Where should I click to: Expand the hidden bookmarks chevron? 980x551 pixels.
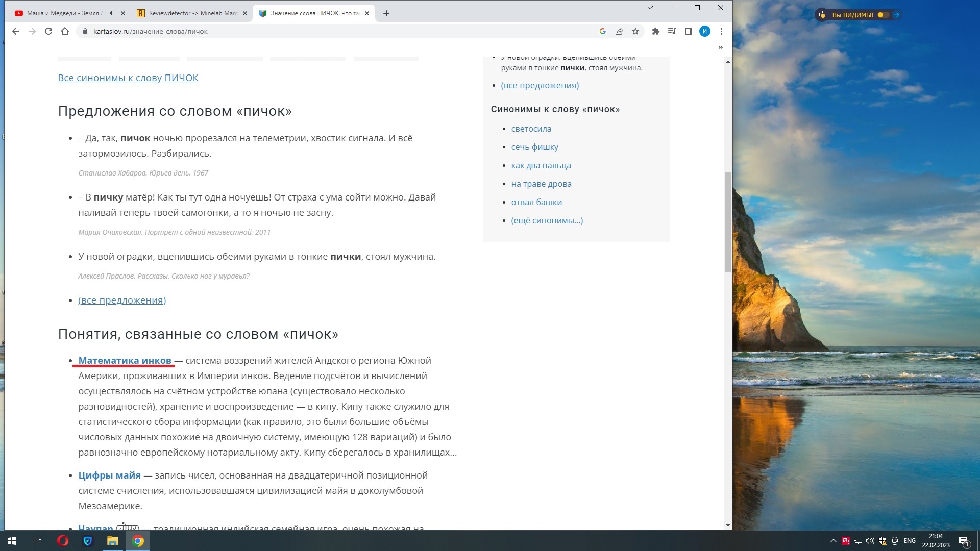(x=720, y=47)
